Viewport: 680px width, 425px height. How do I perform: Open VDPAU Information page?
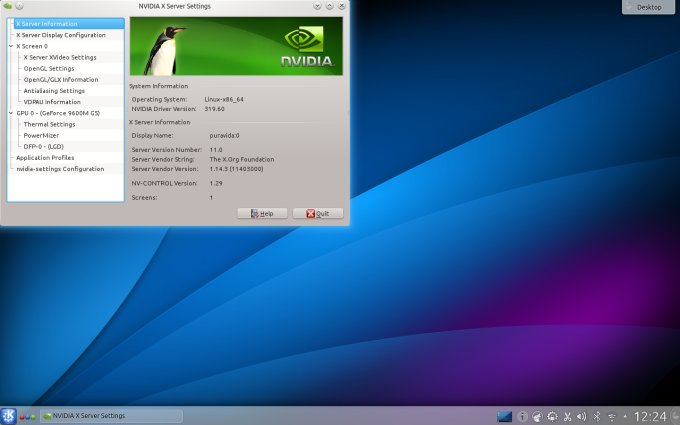[52, 102]
